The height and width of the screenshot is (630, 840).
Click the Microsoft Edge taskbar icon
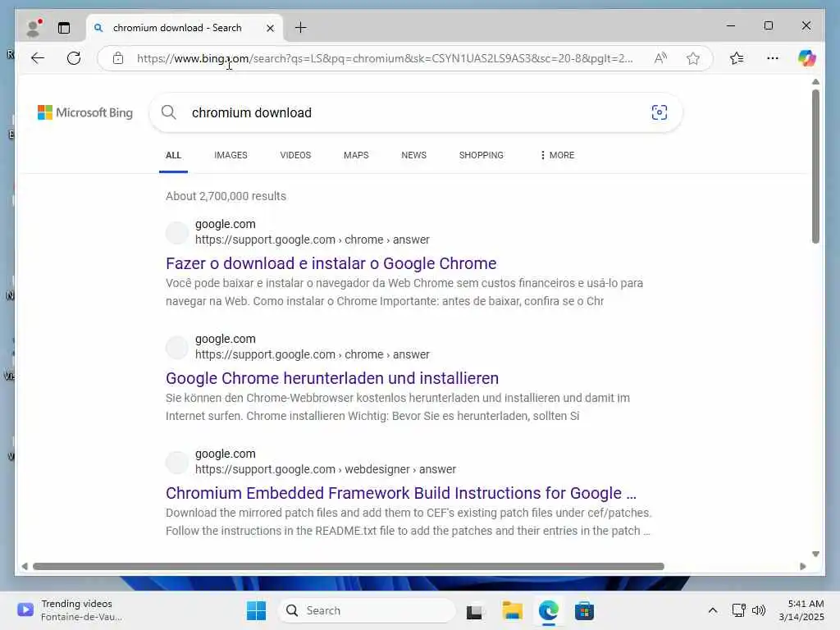tap(549, 610)
